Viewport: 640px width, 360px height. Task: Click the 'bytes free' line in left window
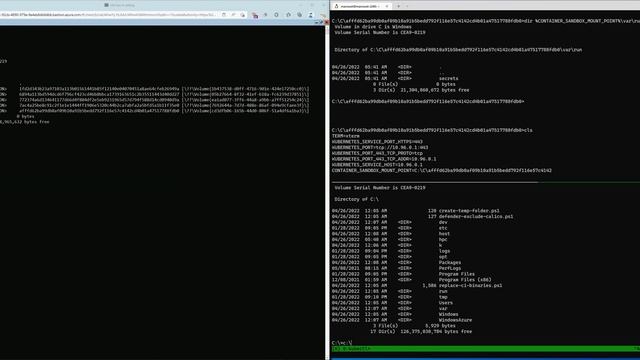(x=24, y=122)
